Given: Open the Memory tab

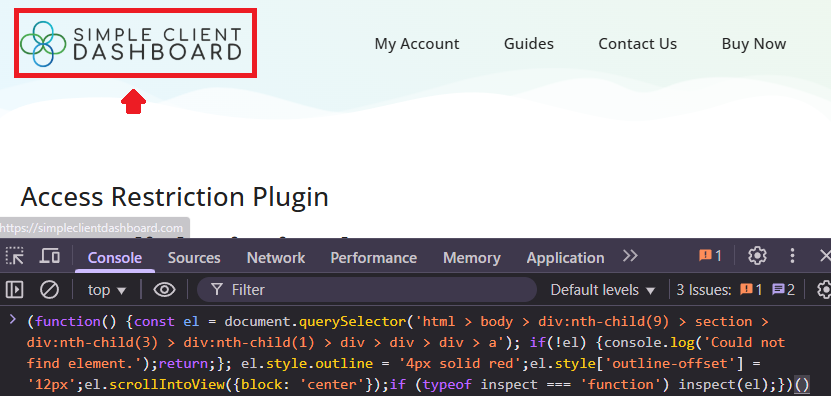Looking at the screenshot, I should click(472, 258).
